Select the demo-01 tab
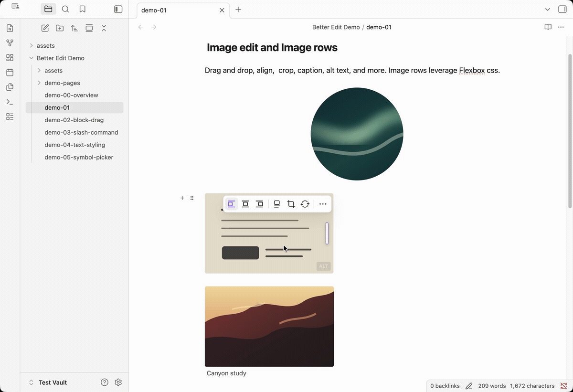 click(x=183, y=10)
